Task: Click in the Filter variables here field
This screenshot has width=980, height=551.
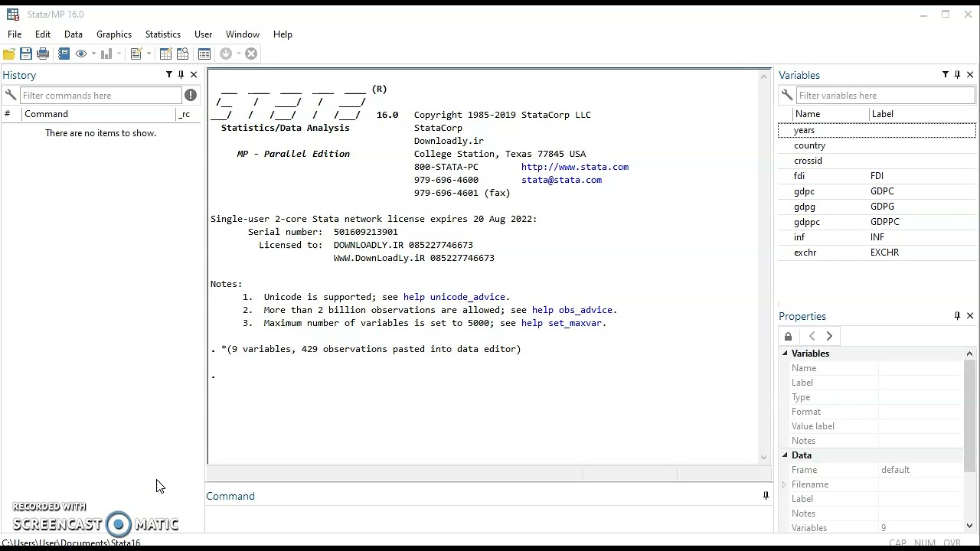Action: pos(886,96)
